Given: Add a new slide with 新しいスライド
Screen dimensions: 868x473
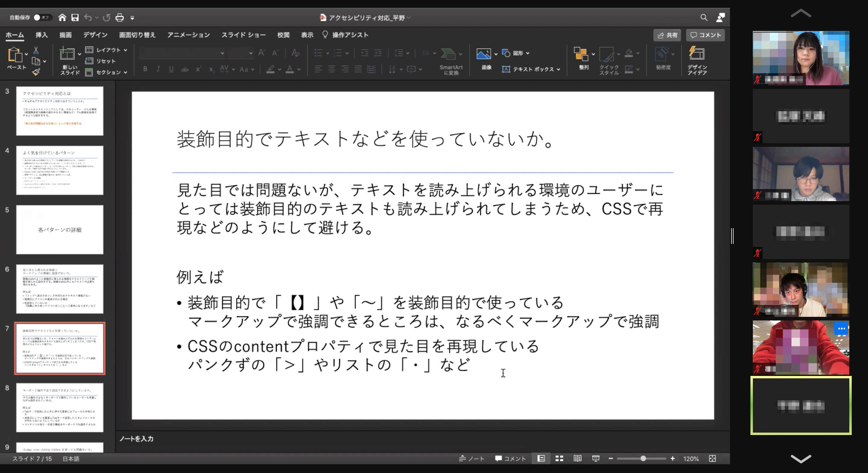Looking at the screenshot, I should click(x=70, y=61).
